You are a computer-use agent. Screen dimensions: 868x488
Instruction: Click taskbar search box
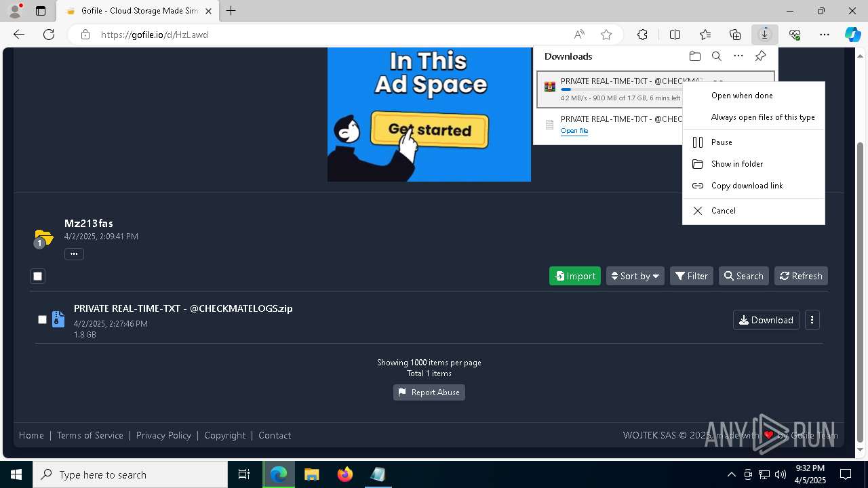(x=130, y=474)
